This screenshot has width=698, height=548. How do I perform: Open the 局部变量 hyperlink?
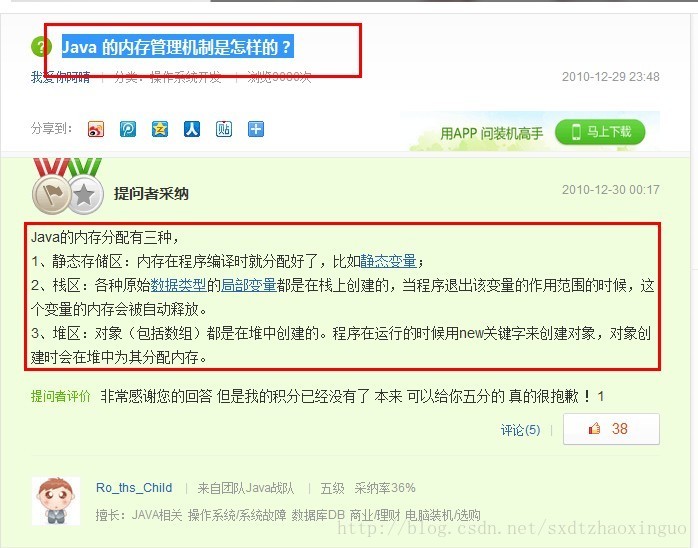(249, 285)
